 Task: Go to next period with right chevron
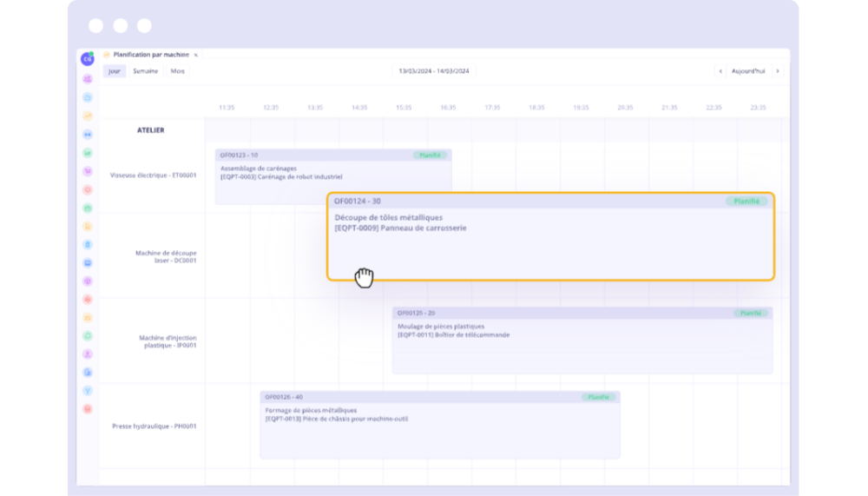777,71
